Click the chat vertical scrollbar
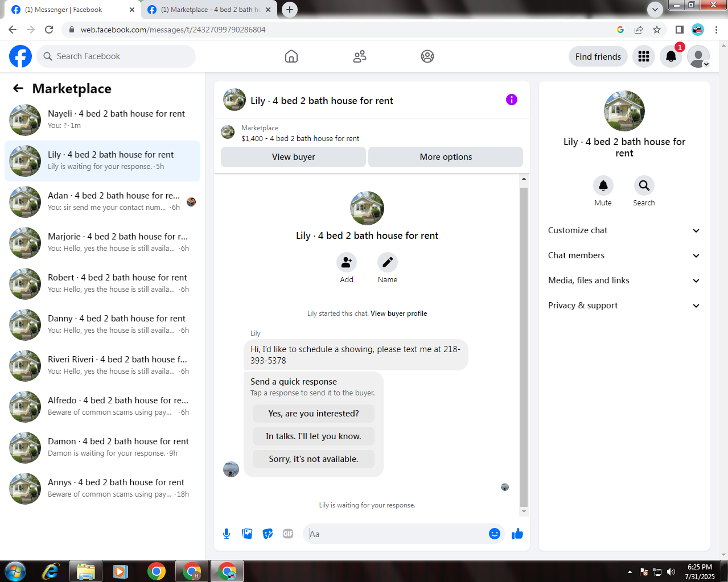This screenshot has width=728, height=582. 524,346
